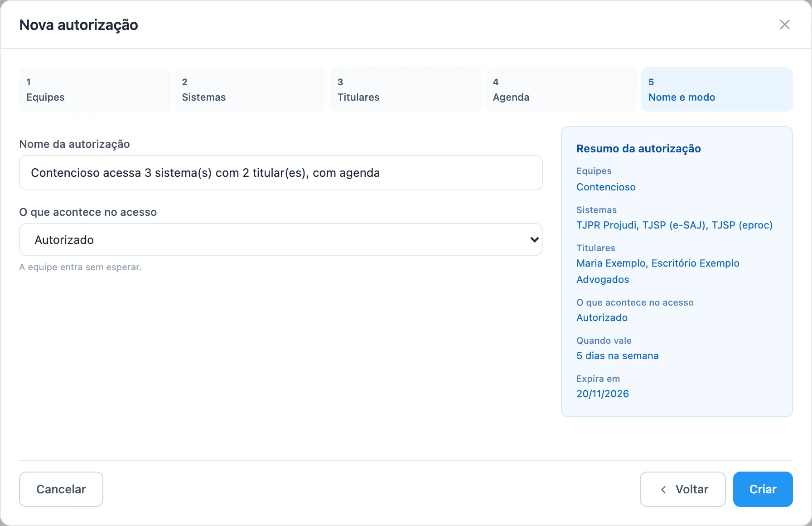Click the 'Sistemas' label in summary panel
812x526 pixels.
tap(596, 210)
